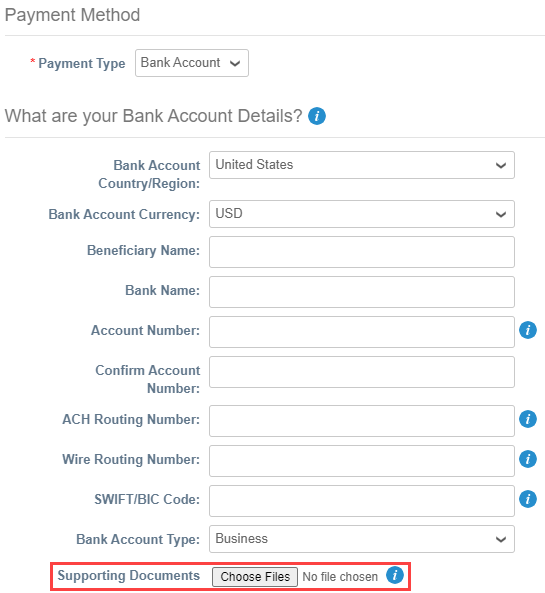
Task: Click info icon next to Account Number
Action: [x=528, y=330]
